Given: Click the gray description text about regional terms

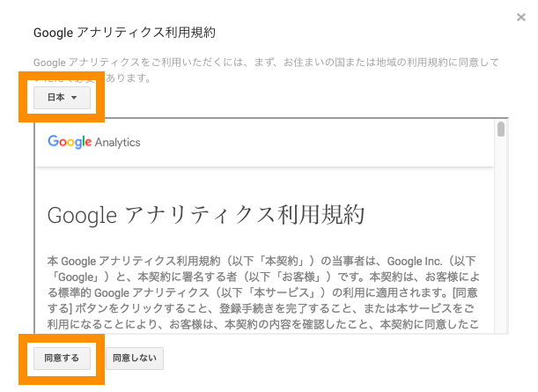Looking at the screenshot, I should (266, 70).
